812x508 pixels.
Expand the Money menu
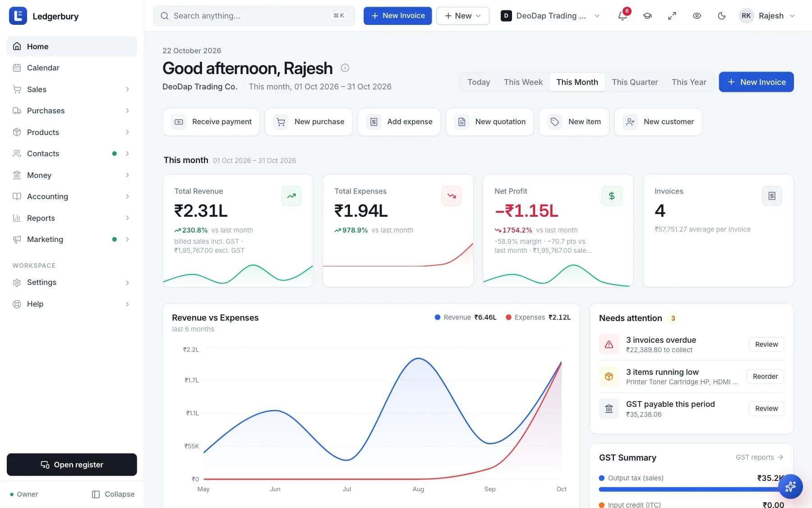(x=72, y=175)
